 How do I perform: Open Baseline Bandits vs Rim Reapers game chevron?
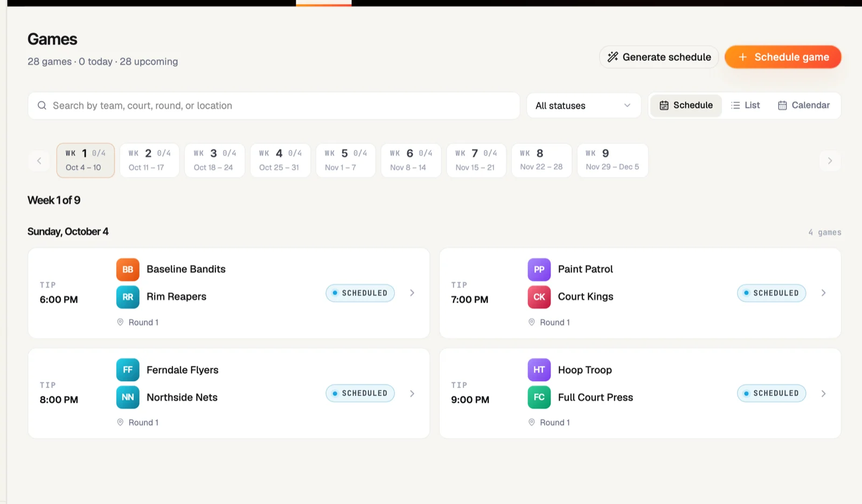click(x=412, y=293)
